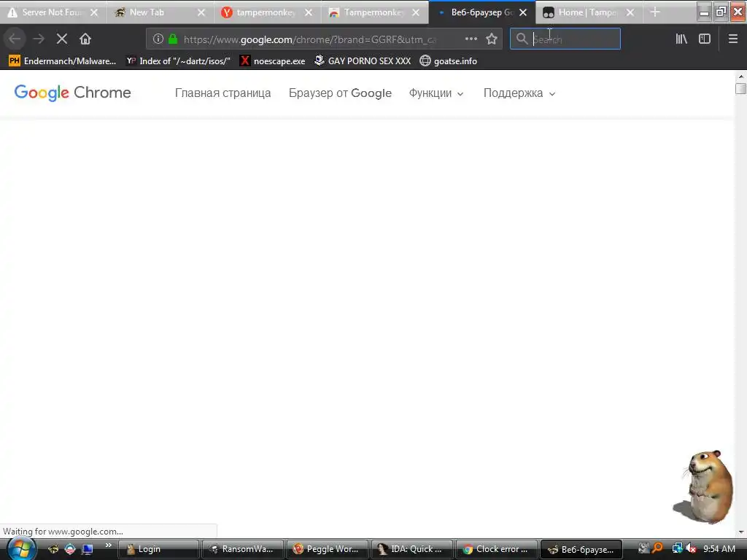Open the goatse.info bookmark
747x560 pixels.
[x=449, y=61]
